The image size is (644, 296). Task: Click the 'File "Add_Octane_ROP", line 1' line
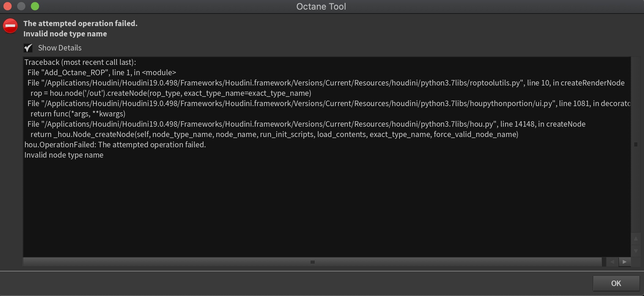(x=102, y=72)
